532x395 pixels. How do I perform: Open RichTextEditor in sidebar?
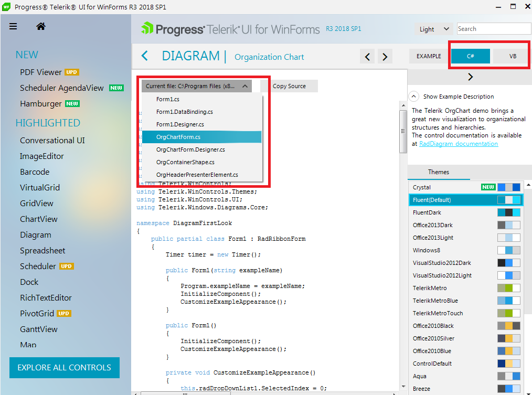(46, 297)
